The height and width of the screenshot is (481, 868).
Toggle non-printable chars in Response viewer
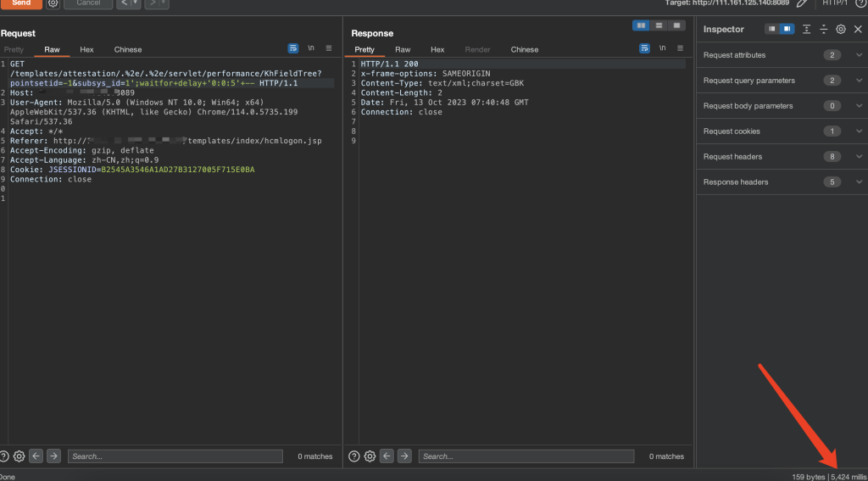click(x=663, y=48)
